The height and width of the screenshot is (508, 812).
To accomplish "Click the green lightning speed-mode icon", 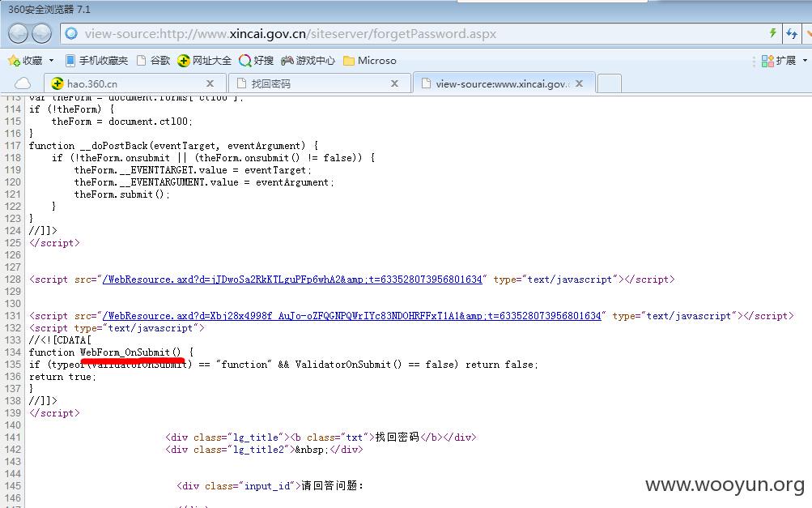I will coord(772,33).
